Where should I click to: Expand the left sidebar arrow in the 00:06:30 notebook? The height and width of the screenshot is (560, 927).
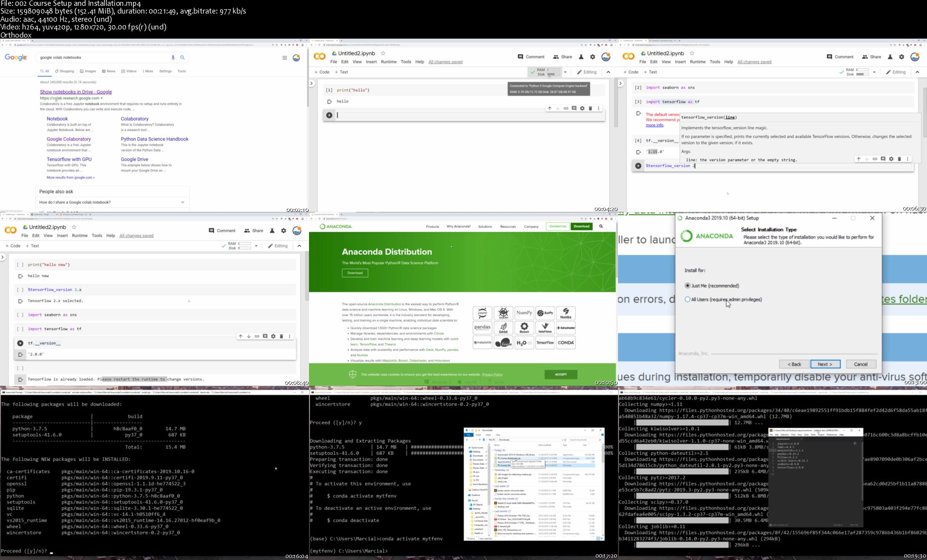click(621, 84)
